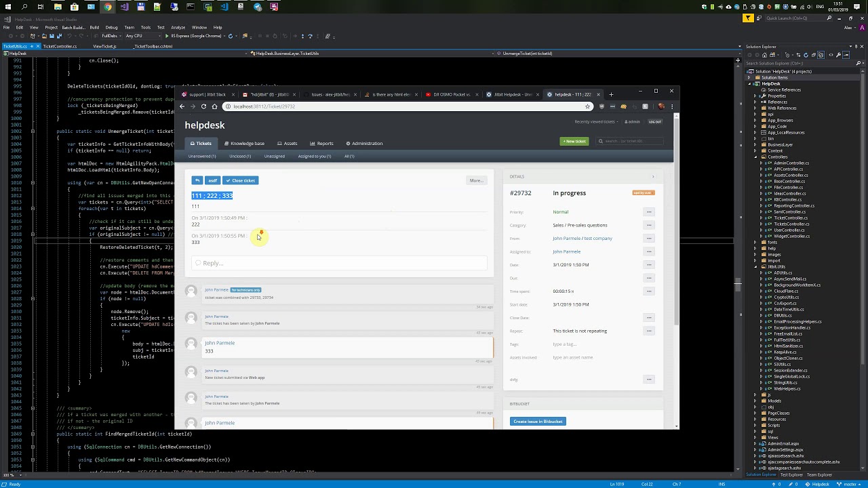This screenshot has width=868, height=488.
Task: Expand the Solution Items folder
Action: tap(749, 77)
